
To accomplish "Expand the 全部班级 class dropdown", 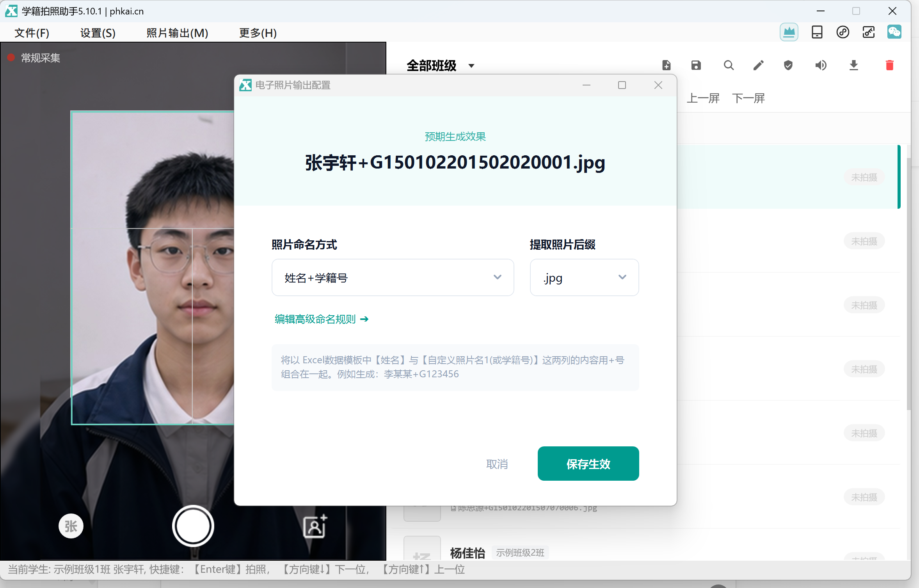I will (441, 66).
